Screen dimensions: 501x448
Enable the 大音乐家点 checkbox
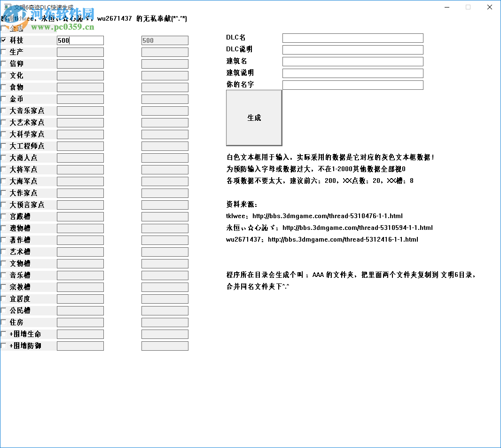point(4,110)
